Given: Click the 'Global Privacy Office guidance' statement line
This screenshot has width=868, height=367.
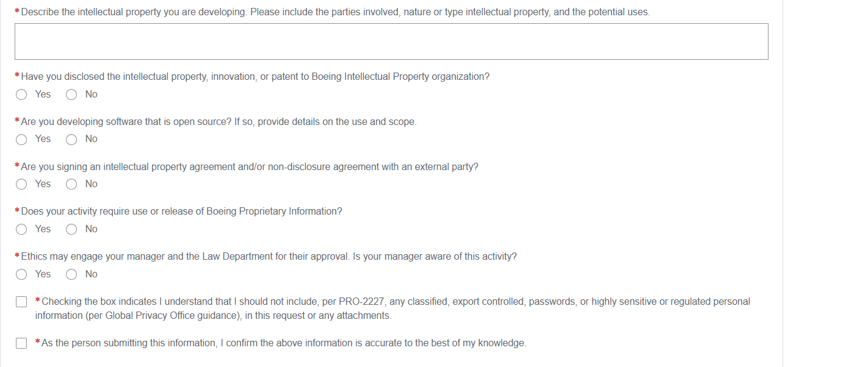Looking at the screenshot, I should [213, 316].
